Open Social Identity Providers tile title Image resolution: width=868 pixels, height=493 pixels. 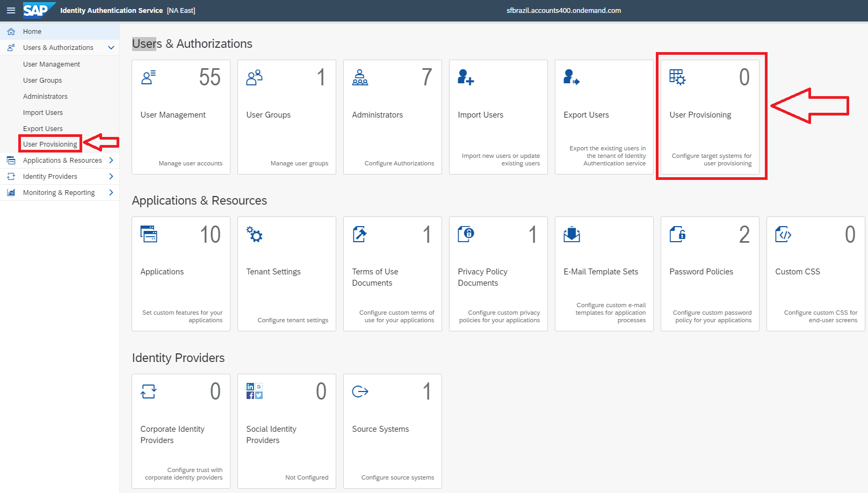[x=271, y=434]
